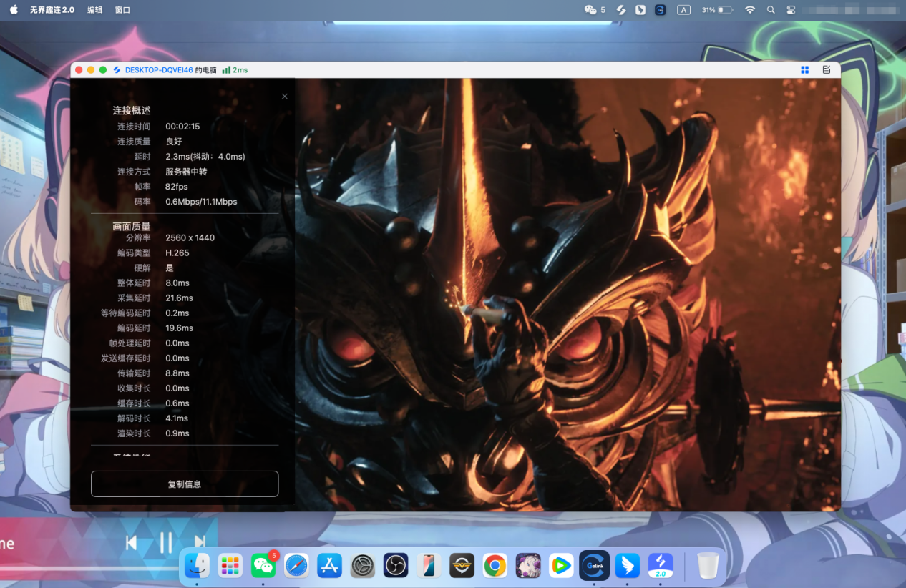Click the 画面质量 section heading

point(132,226)
